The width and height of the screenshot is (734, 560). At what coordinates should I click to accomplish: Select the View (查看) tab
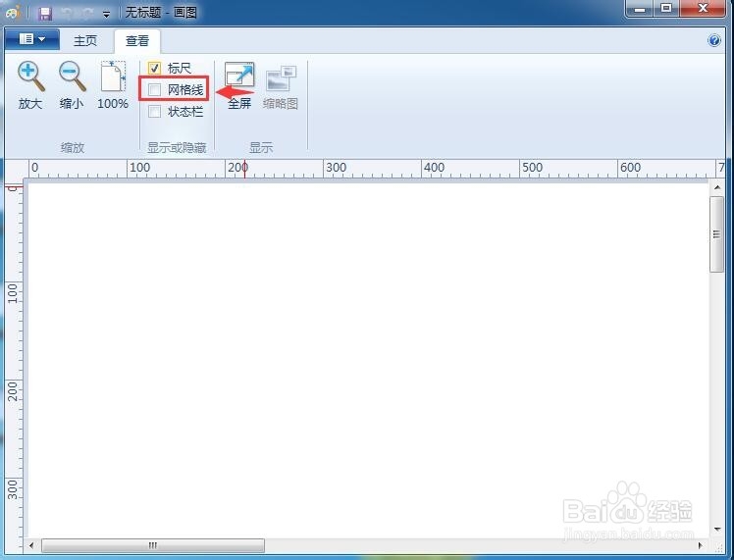coord(137,41)
